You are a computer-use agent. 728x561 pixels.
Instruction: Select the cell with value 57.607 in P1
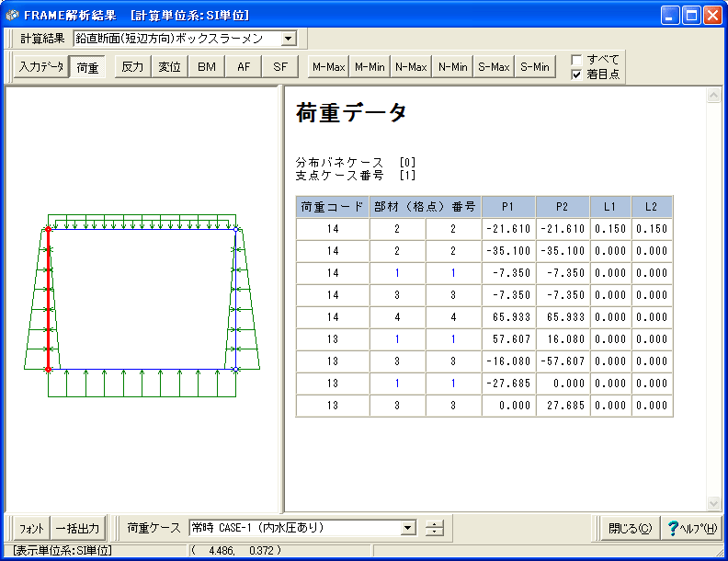pos(508,339)
